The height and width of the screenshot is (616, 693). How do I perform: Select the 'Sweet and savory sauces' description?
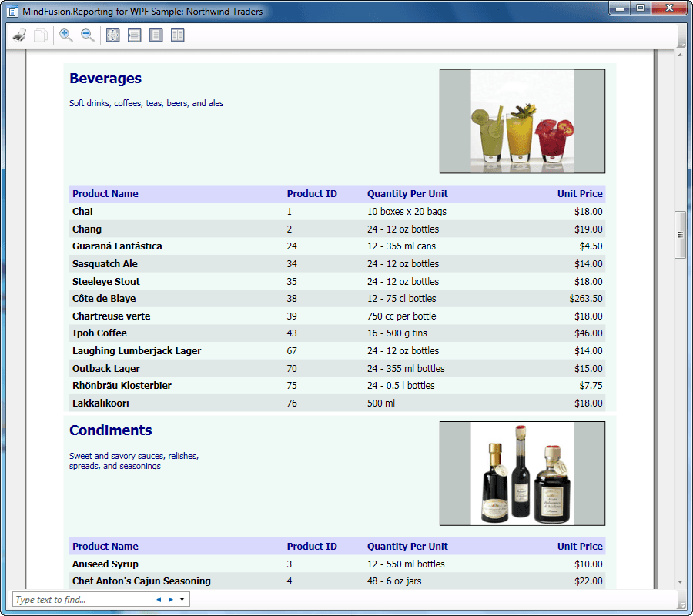pos(134,461)
